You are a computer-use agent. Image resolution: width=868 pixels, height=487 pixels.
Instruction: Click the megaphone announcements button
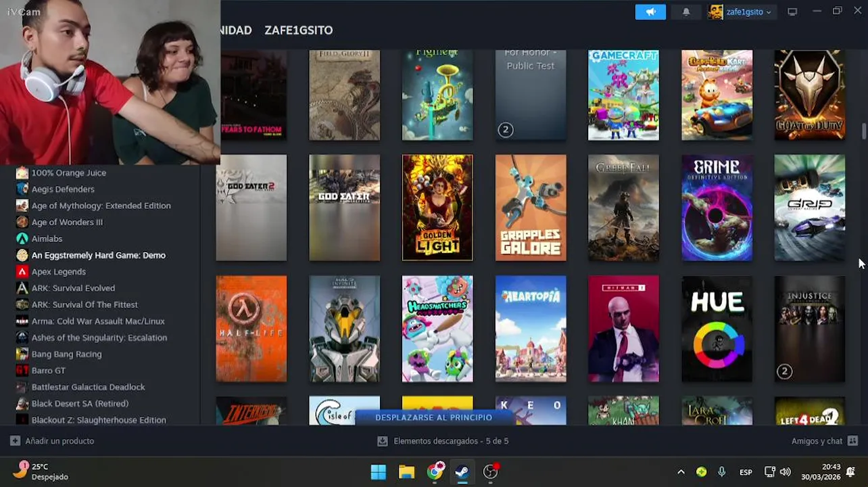(x=650, y=11)
